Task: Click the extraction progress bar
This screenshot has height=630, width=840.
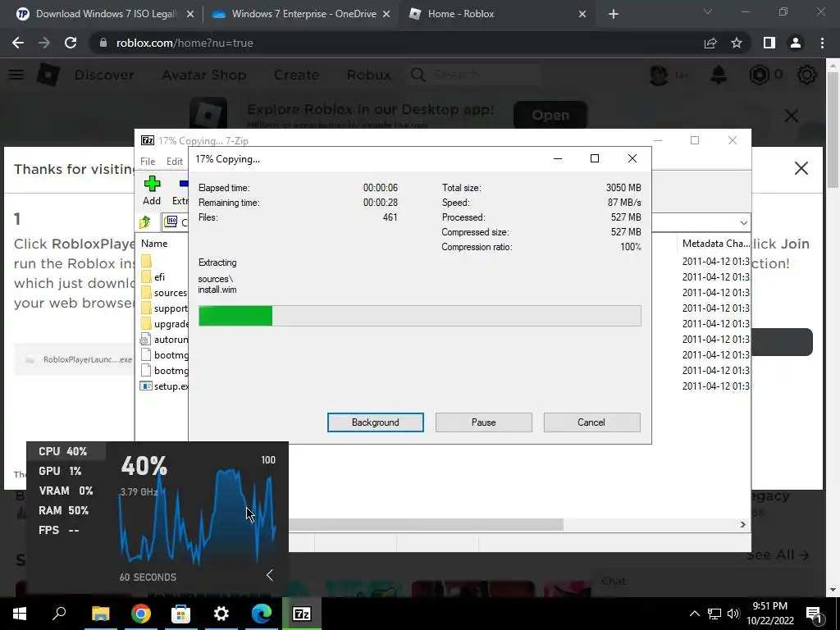Action: point(419,316)
